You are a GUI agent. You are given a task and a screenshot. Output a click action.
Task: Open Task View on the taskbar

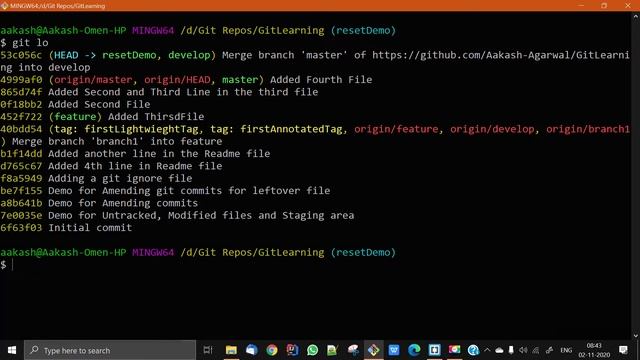(208, 350)
